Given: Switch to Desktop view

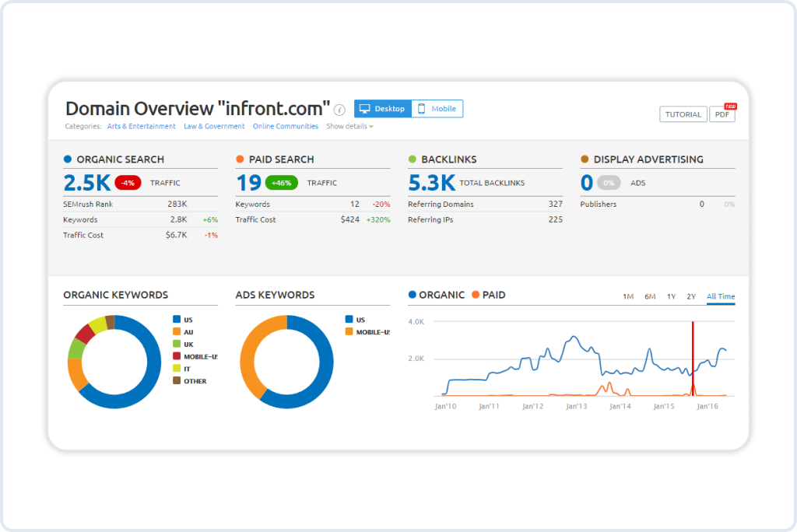Looking at the screenshot, I should tap(383, 109).
